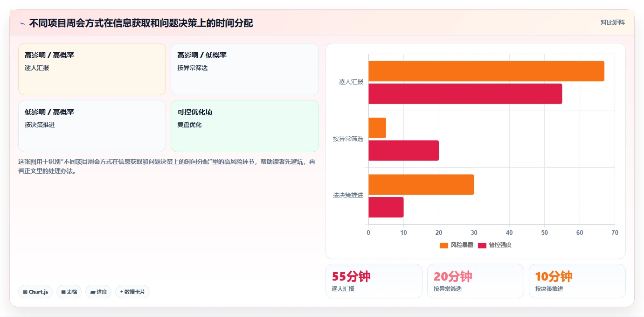This screenshot has width=644, height=317.
Task: Click the orange 按决策推进 bar
Action: [421, 184]
